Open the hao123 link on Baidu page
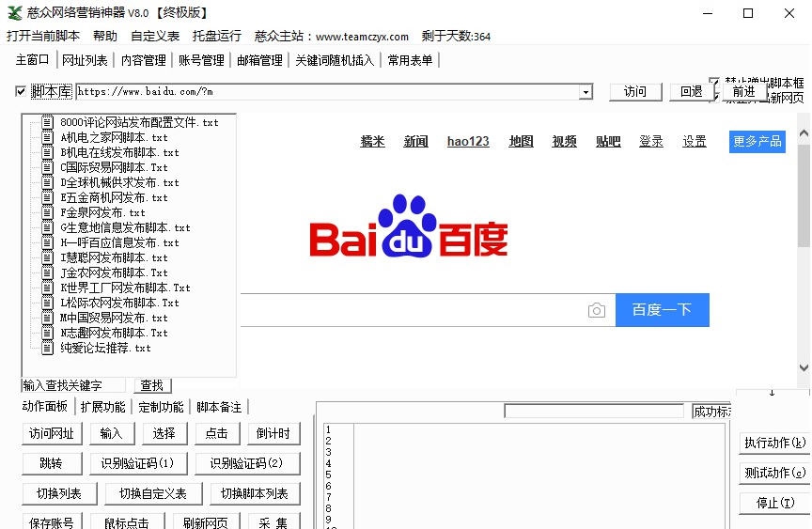The image size is (812, 529). (x=468, y=141)
